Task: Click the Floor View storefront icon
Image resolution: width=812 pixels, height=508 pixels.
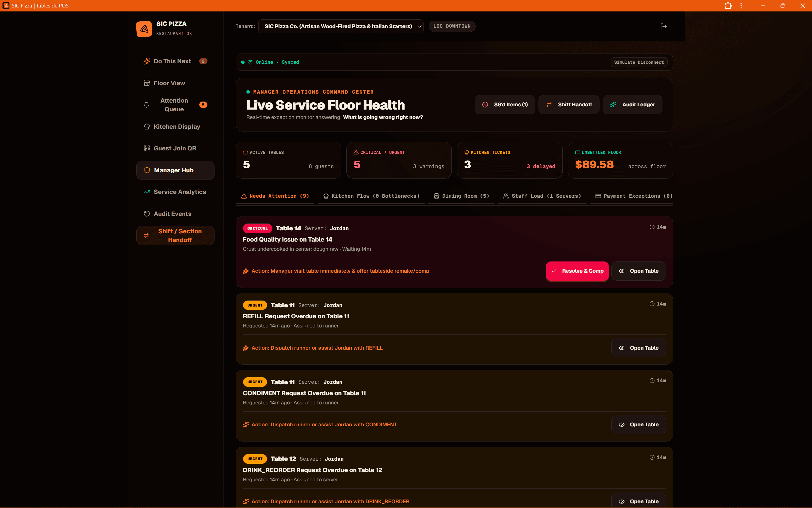Action: [147, 83]
